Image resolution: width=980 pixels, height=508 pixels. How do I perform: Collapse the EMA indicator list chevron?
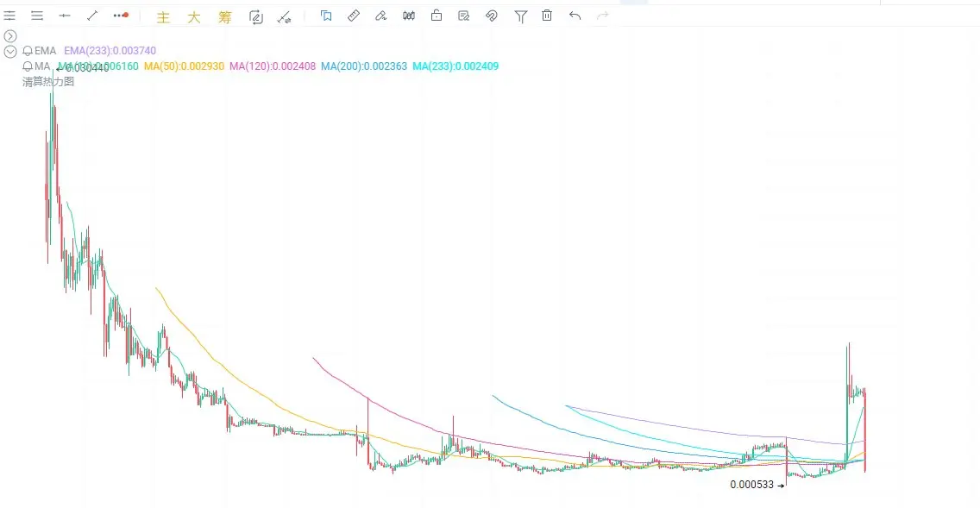(10, 51)
